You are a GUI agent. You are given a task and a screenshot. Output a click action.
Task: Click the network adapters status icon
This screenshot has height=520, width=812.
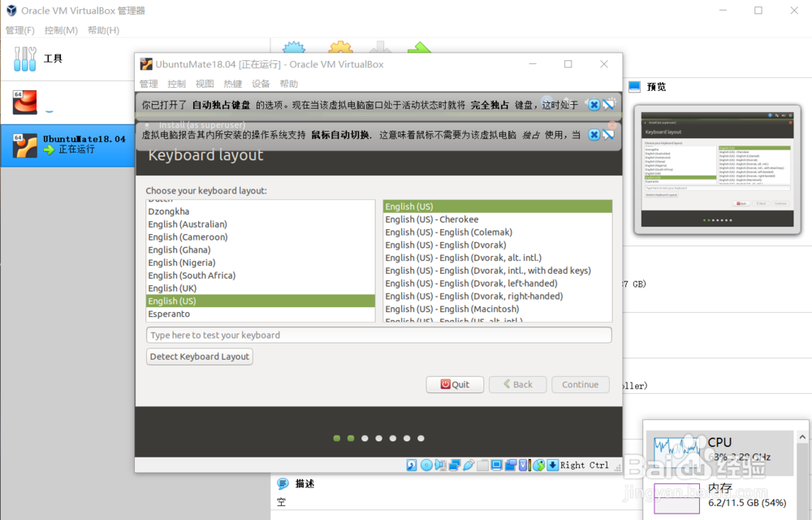coord(455,465)
